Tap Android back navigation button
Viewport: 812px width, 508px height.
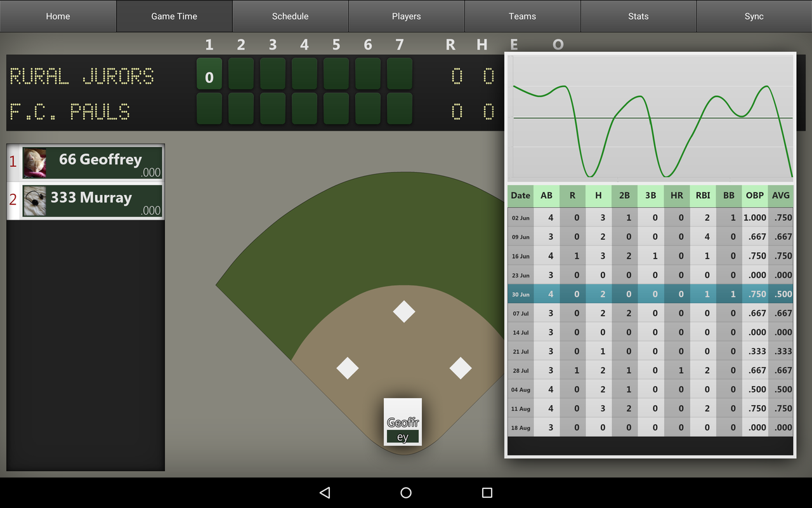click(325, 493)
